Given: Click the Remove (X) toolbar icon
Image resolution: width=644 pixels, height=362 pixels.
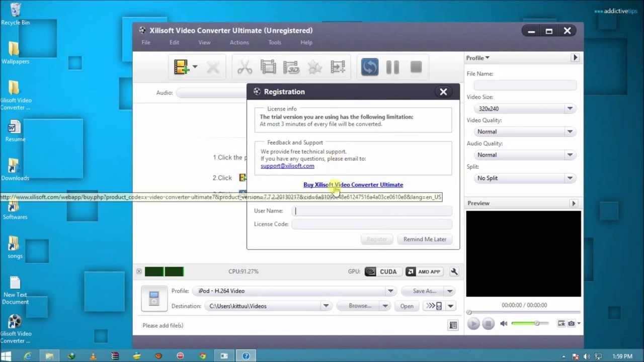Looking at the screenshot, I should click(x=213, y=67).
